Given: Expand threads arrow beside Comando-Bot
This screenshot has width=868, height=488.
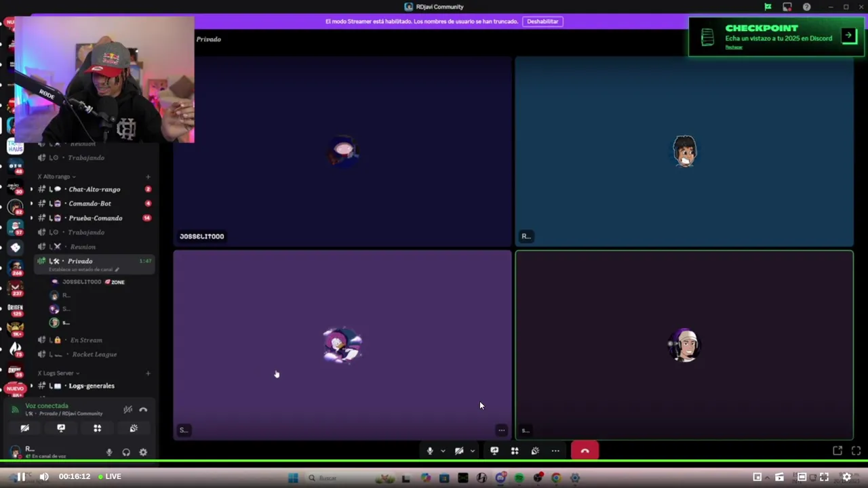Looking at the screenshot, I should [x=31, y=203].
